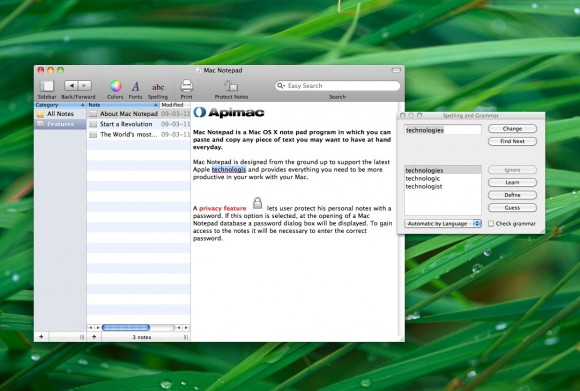Open the Spelling checker icon
The height and width of the screenshot is (391, 580).
(158, 87)
